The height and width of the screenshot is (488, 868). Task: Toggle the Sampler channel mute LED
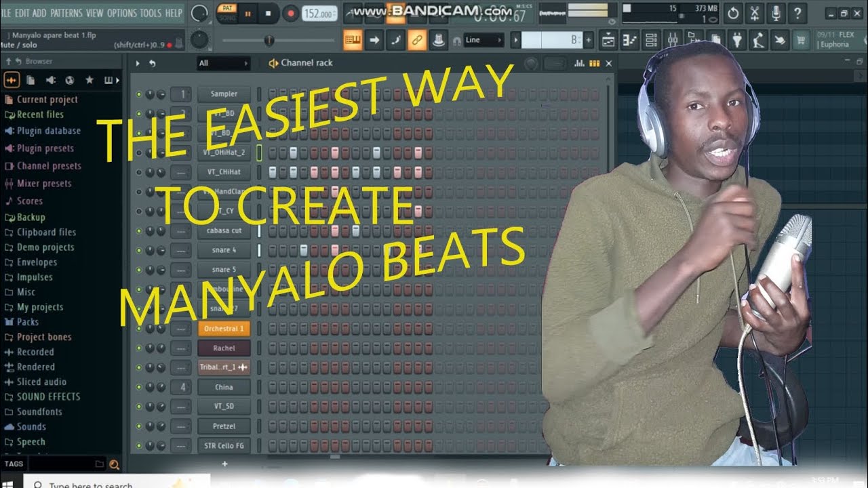[x=139, y=94]
